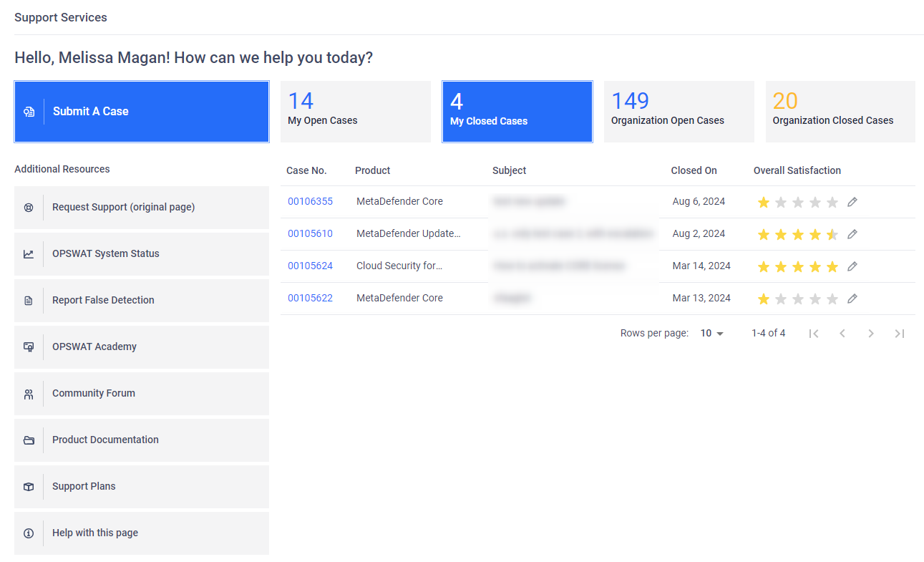Go to first page of cases
Screen dimensions: 924x562
click(814, 334)
